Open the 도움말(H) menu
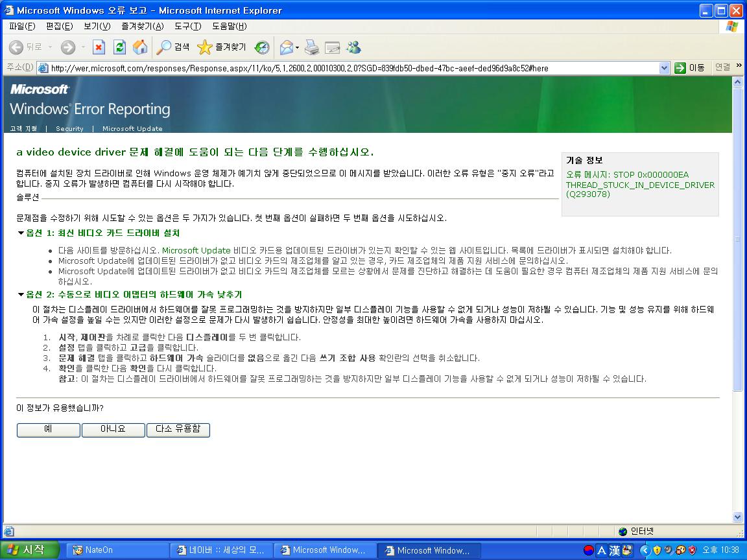The width and height of the screenshot is (747, 560). [230, 26]
